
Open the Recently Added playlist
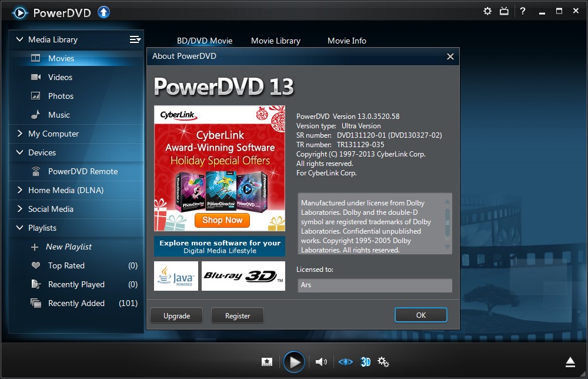pyautogui.click(x=76, y=303)
